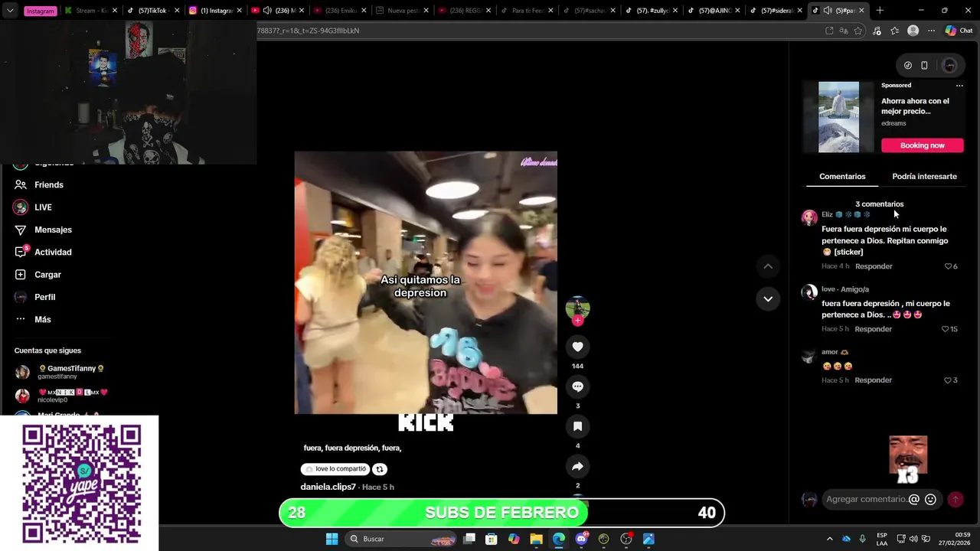Open the edreams sponsored ad thumbnail
Viewport: 980px width, 551px height.
[838, 117]
